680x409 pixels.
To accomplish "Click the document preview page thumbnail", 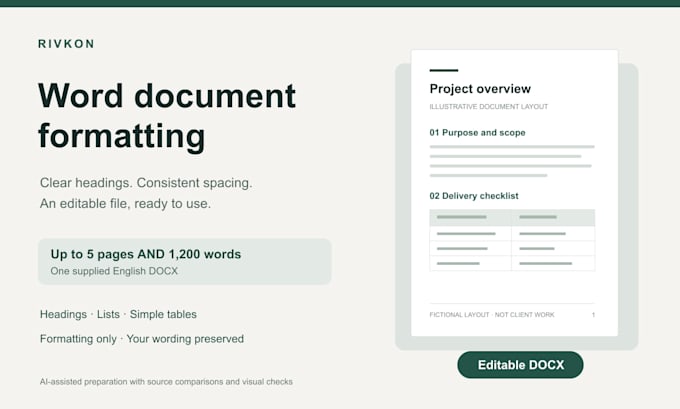I will click(x=514, y=193).
